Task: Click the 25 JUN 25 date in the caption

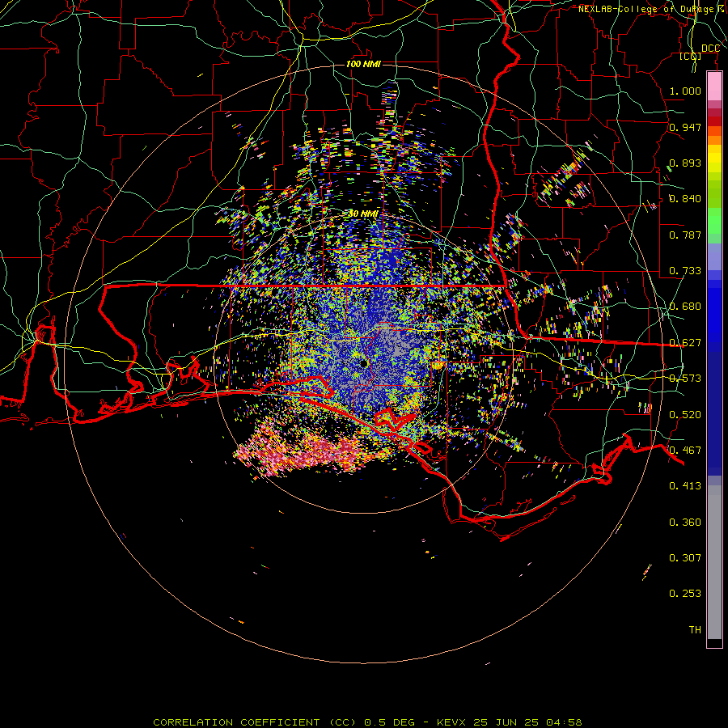Action: (x=506, y=722)
